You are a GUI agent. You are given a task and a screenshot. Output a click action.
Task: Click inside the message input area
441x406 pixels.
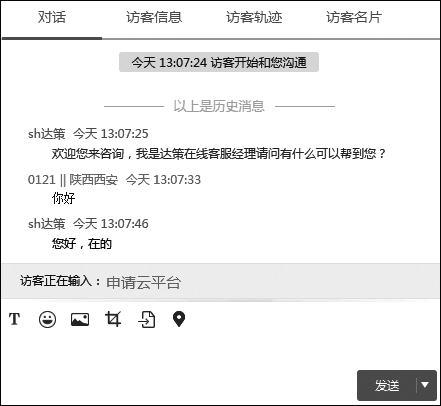[x=220, y=350]
